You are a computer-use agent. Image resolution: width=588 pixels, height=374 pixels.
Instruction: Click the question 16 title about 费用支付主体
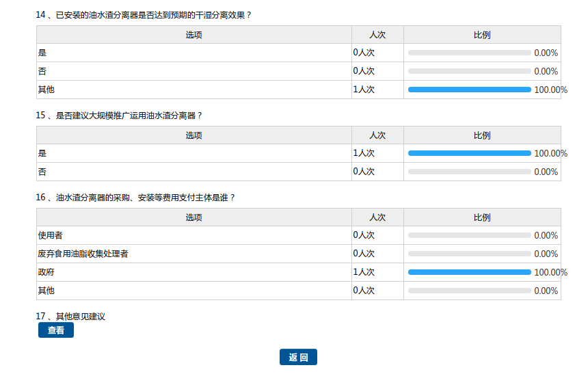coord(136,197)
